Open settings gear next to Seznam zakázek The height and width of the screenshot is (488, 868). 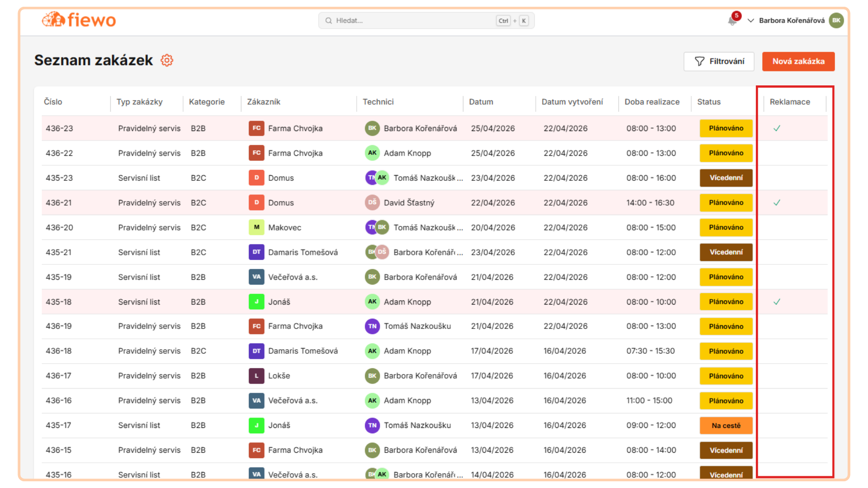pos(167,61)
